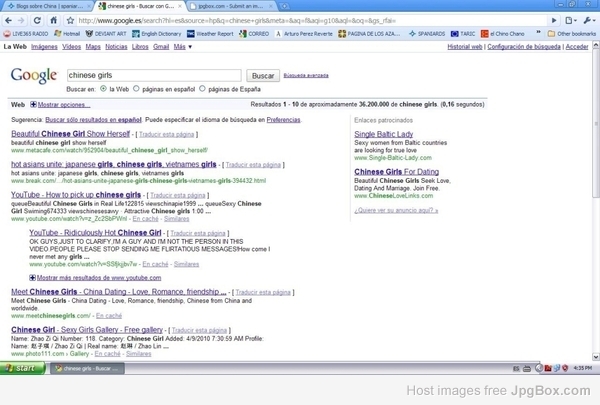Open 'Imágenes' in the Google top menu
600x405 pixels.
pos(43,47)
